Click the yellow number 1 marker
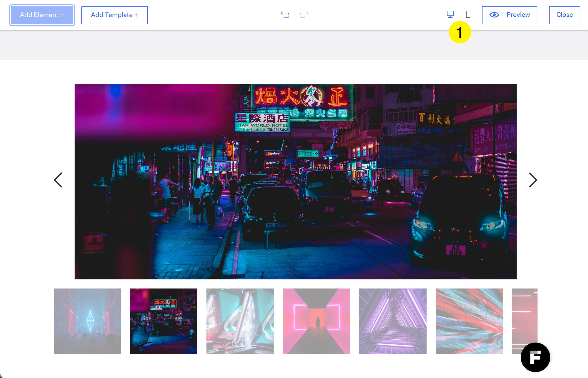Image resolution: width=588 pixels, height=378 pixels. 460,32
